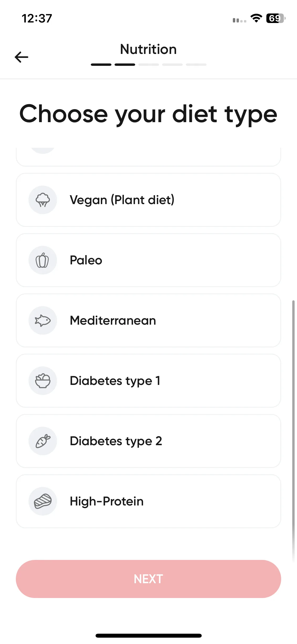Click the bell pepper icon beside Paleo
Image resolution: width=297 pixels, height=644 pixels.
43,260
